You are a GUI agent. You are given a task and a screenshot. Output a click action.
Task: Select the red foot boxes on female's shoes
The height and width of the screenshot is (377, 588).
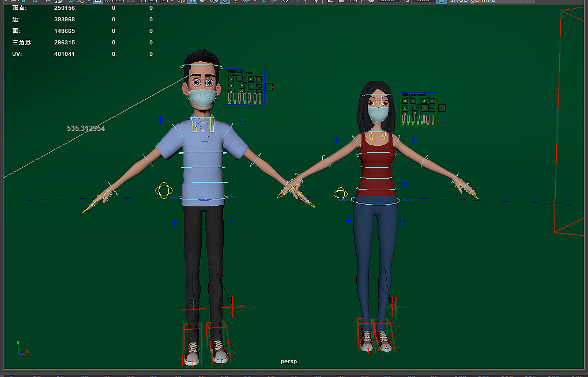(376, 335)
